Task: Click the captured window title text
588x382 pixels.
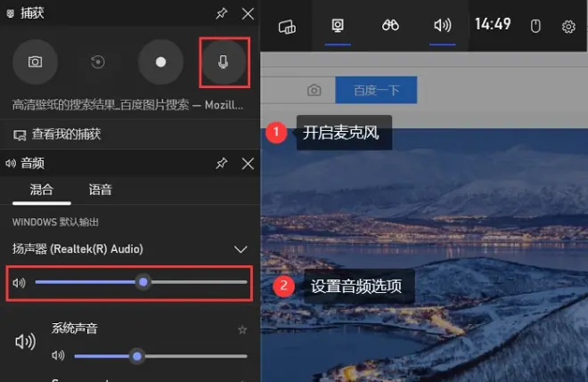Action: pos(128,105)
